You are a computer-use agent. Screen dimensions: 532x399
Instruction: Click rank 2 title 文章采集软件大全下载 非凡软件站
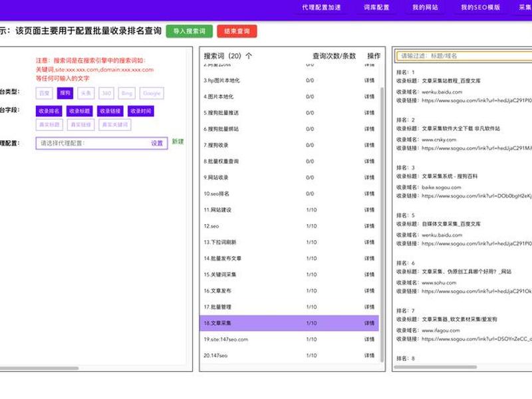tap(461, 128)
